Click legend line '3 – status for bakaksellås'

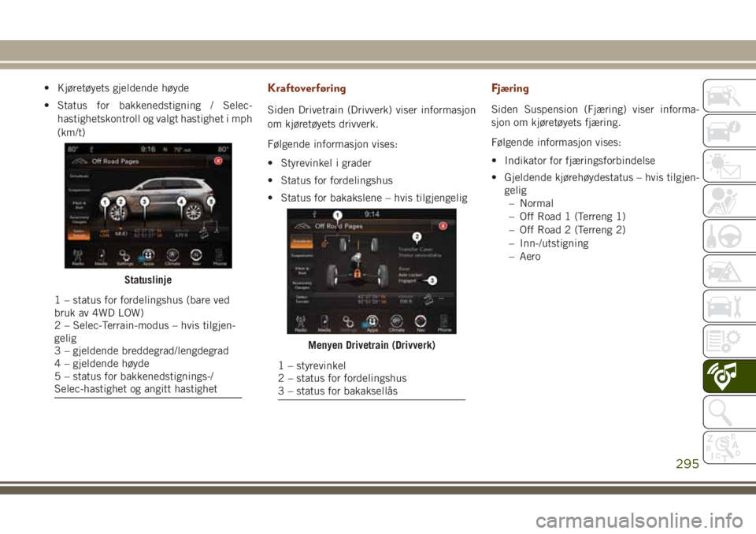[x=338, y=391]
